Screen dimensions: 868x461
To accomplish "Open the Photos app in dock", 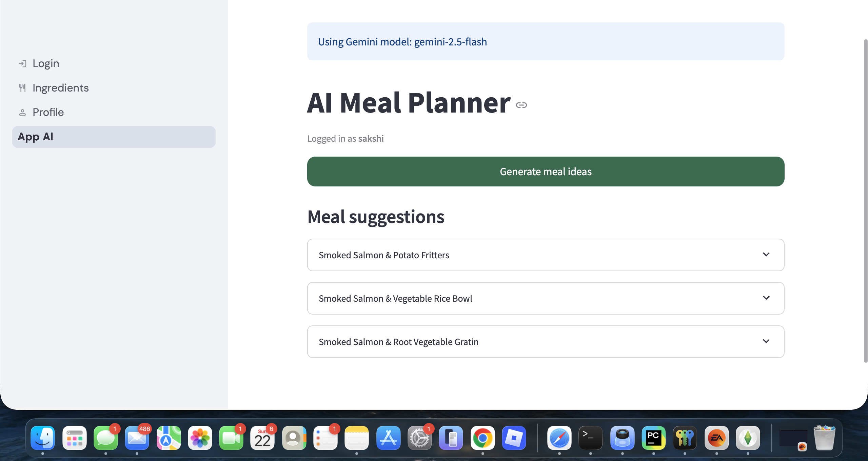I will point(200,438).
